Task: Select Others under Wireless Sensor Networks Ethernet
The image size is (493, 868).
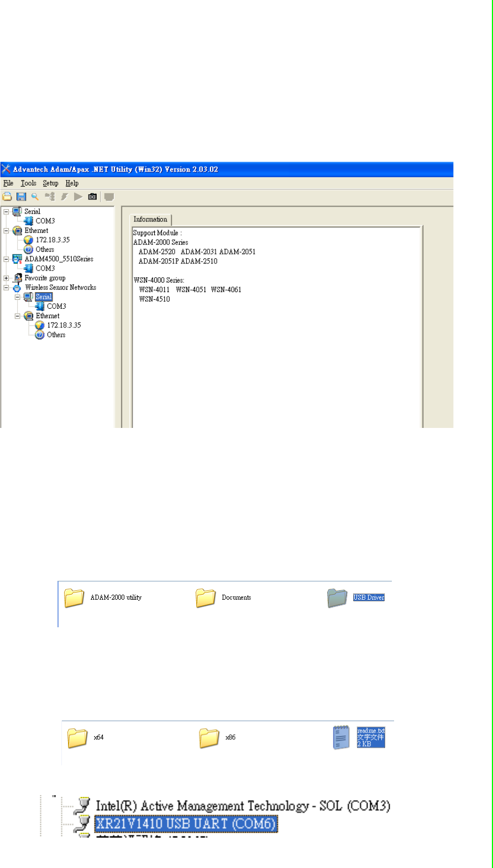Action: click(x=56, y=335)
